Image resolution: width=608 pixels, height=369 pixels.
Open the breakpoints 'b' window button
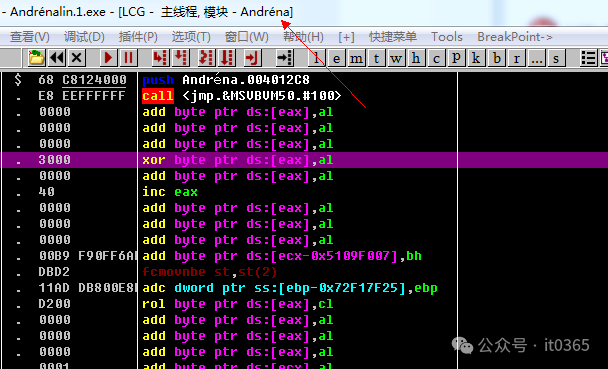pos(497,58)
